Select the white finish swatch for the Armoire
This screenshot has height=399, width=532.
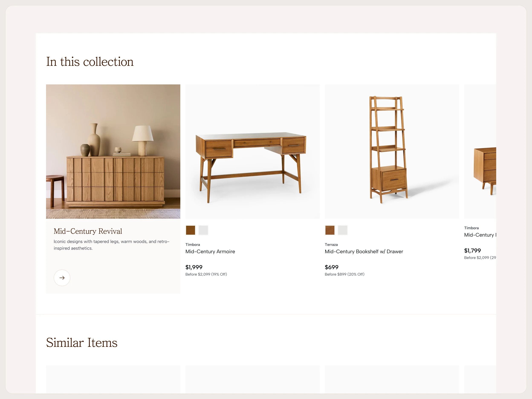click(203, 230)
